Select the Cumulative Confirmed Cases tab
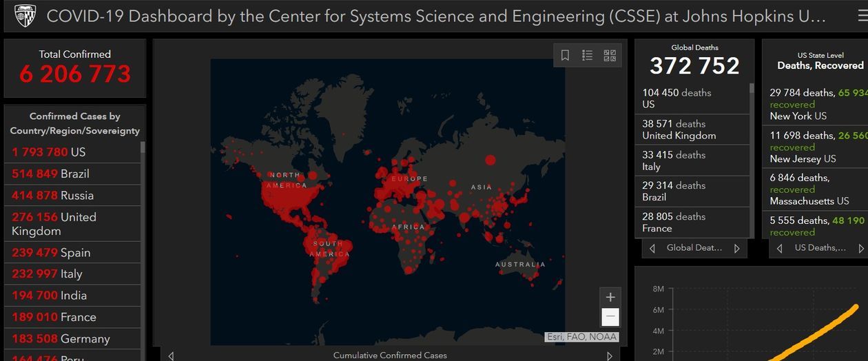Image resolution: width=868 pixels, height=361 pixels. coord(390,355)
